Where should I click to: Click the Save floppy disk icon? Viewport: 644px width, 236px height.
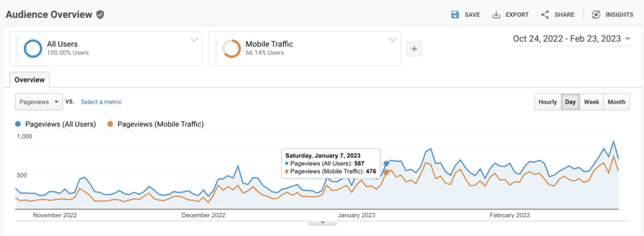455,15
